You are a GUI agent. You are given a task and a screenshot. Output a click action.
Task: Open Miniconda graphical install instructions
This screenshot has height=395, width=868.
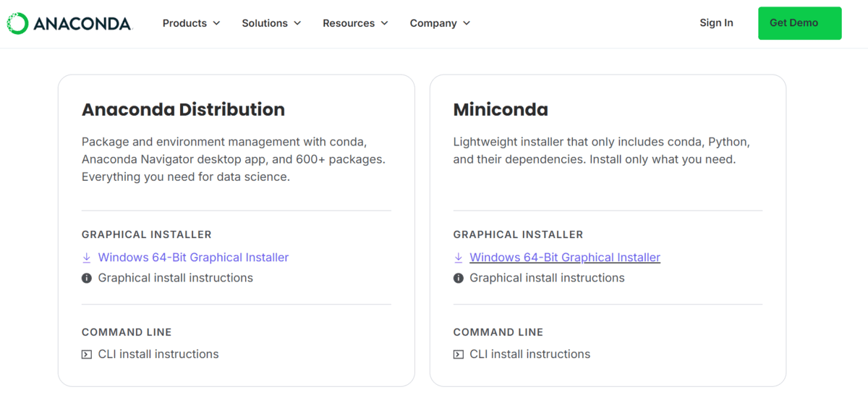(x=547, y=278)
